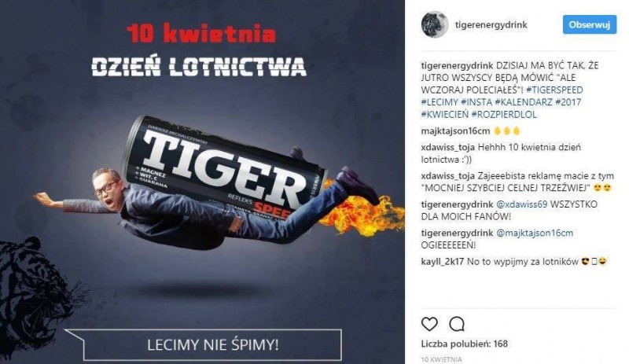The width and height of the screenshot is (629, 364).
Task: Open the @majktajson16cm mention in reply
Action: pyautogui.click(x=535, y=233)
